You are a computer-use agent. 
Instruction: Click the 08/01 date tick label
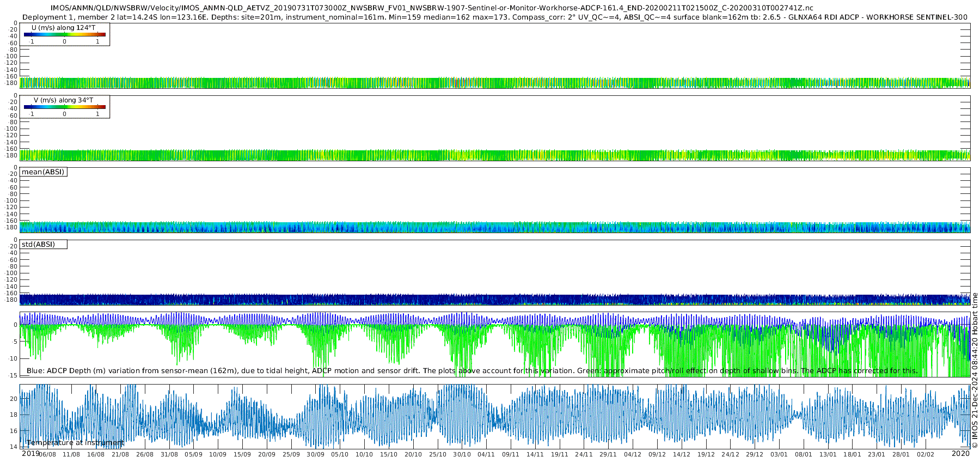(x=804, y=454)
